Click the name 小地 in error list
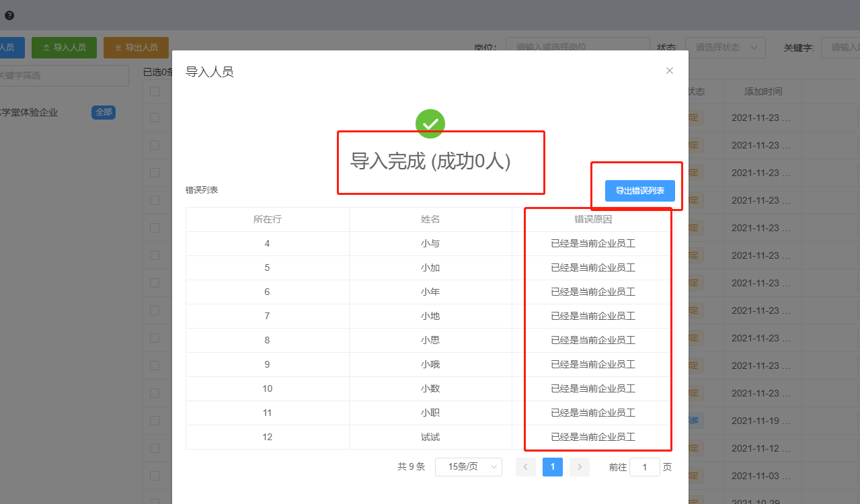Image resolution: width=860 pixels, height=504 pixels. click(430, 316)
